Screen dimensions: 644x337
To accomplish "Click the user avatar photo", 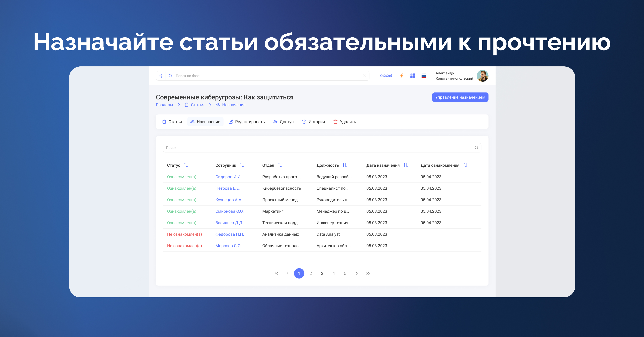I will 482,76.
